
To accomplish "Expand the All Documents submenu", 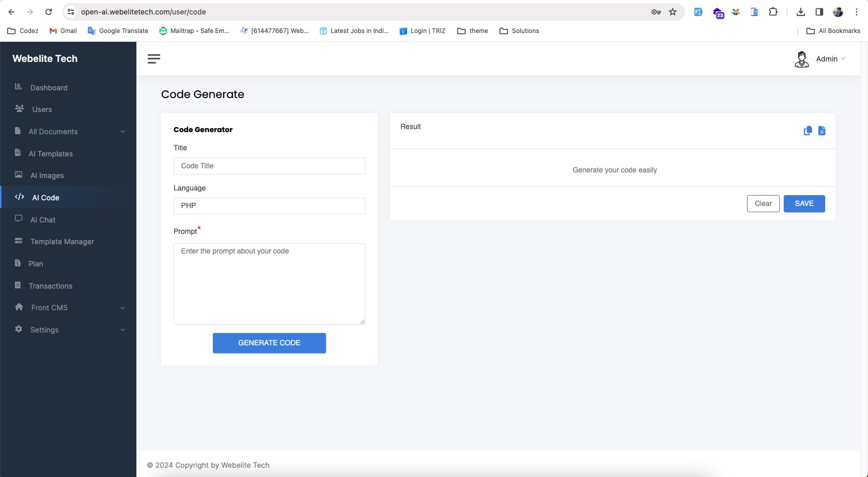I will pos(122,132).
